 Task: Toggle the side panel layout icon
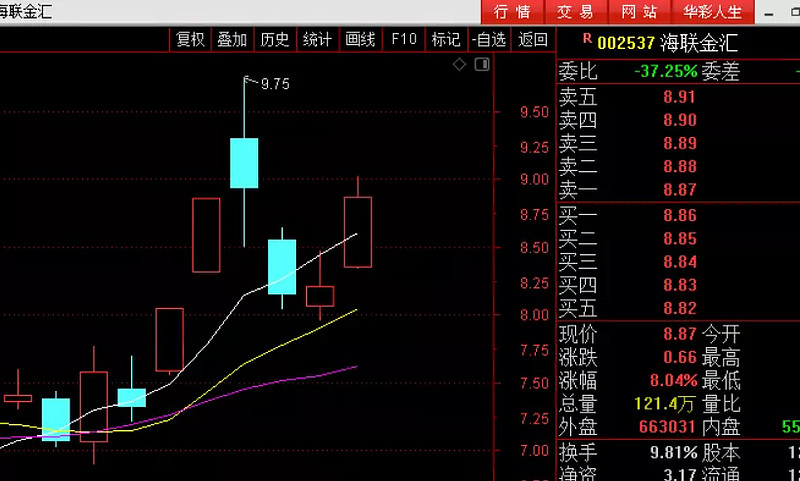[x=482, y=64]
